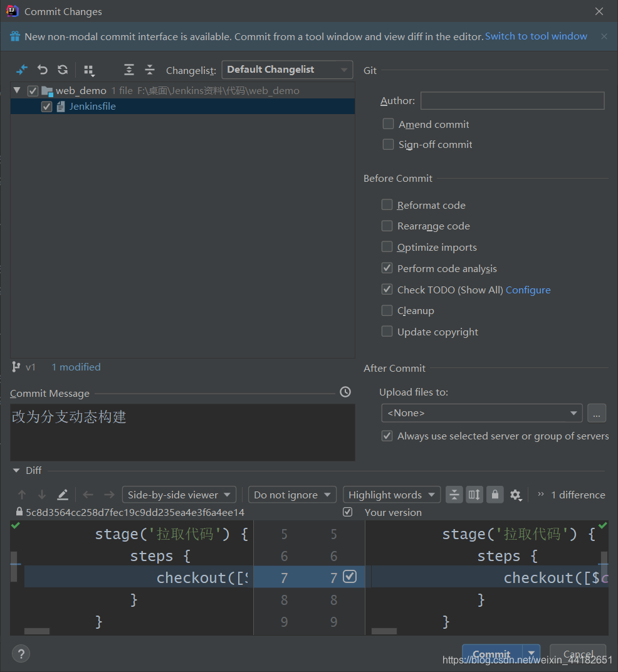Show more diff toolbar actions chevron
The image size is (618, 672).
click(541, 494)
